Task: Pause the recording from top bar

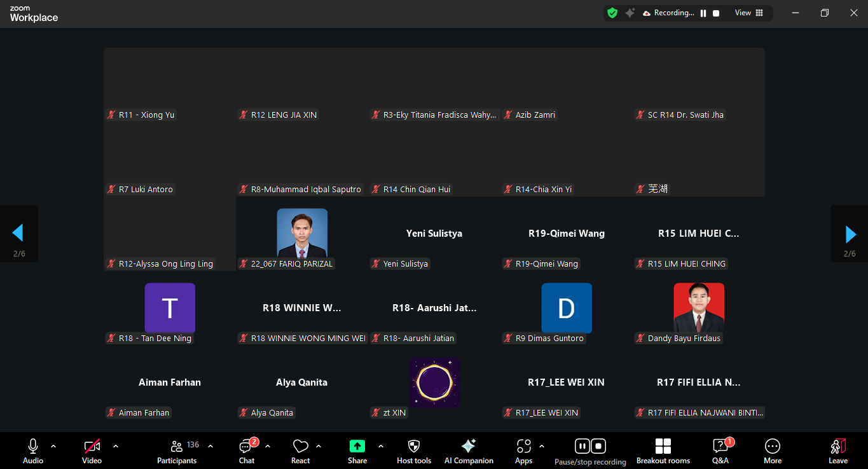Action: coord(703,13)
